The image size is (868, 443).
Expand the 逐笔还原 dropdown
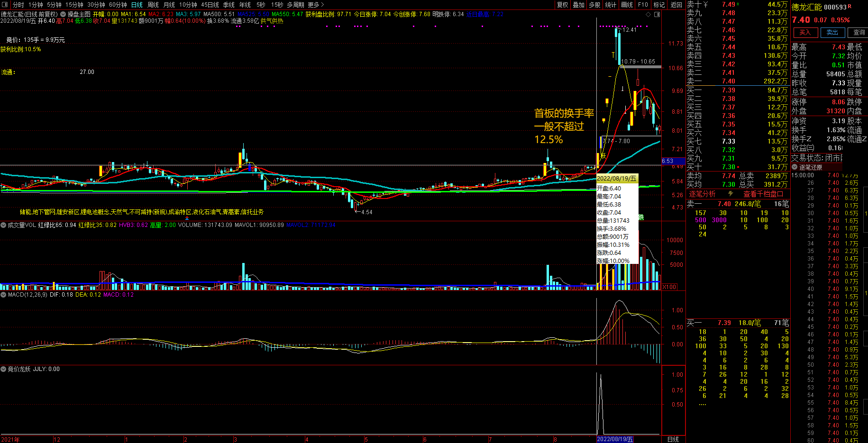tap(795, 167)
